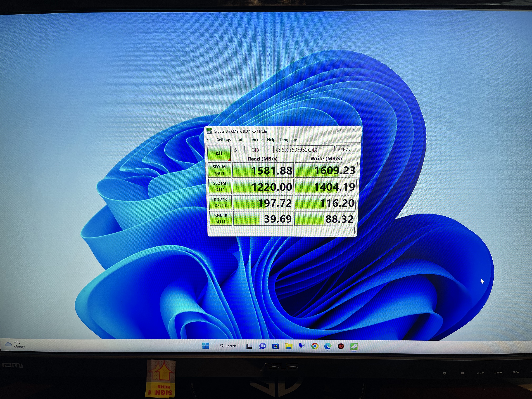This screenshot has width=532, height=399.
Task: Expand the test count dropdown showing 5
Action: (238, 150)
